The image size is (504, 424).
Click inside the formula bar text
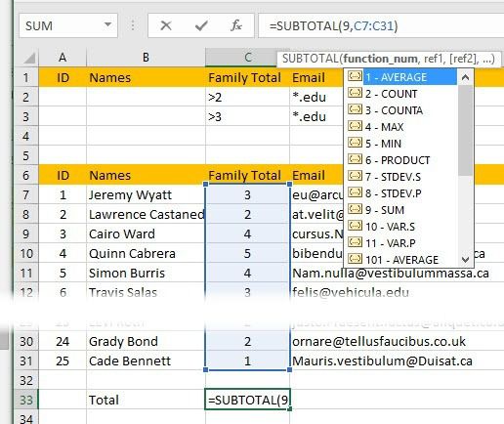(x=333, y=25)
